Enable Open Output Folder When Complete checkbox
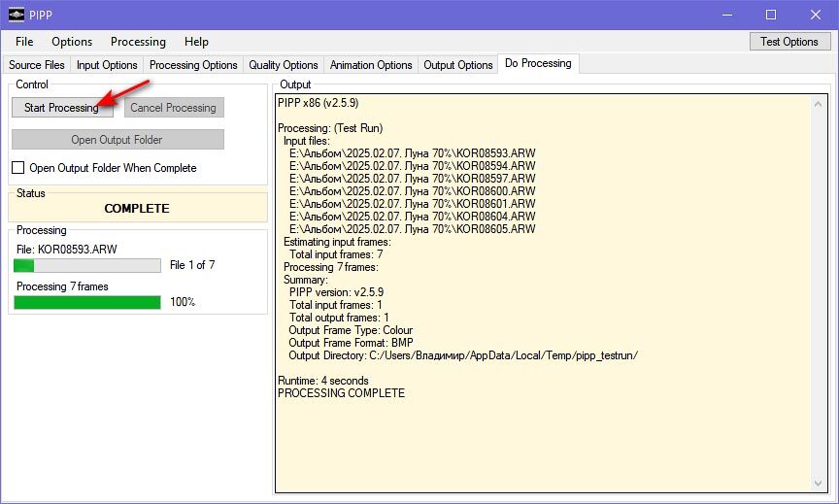Screen dimensions: 839x504 click(x=18, y=168)
